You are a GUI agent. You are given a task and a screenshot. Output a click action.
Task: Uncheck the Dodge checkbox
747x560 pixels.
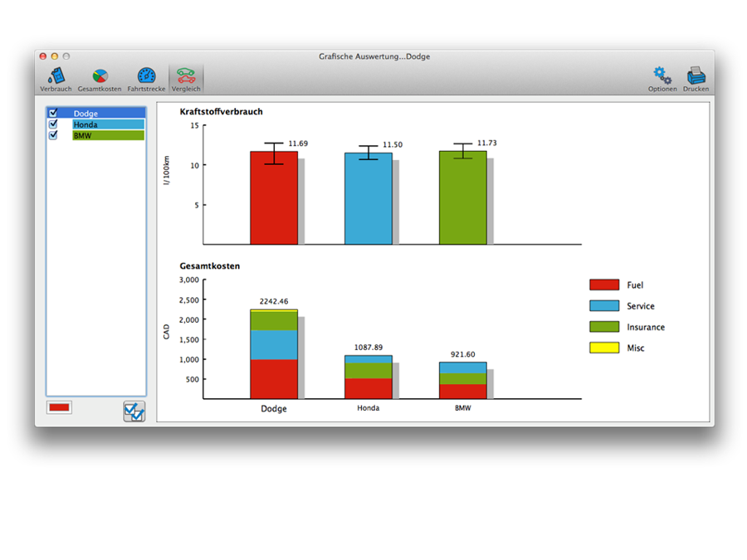(54, 113)
